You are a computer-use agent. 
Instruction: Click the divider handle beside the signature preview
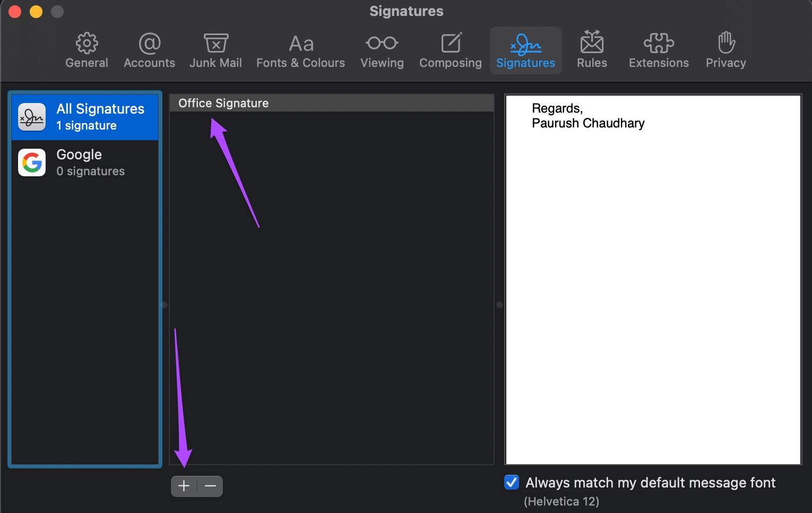tap(499, 305)
